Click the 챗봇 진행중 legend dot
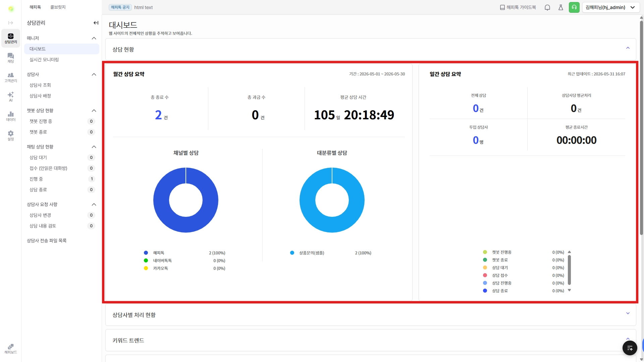 [485, 252]
